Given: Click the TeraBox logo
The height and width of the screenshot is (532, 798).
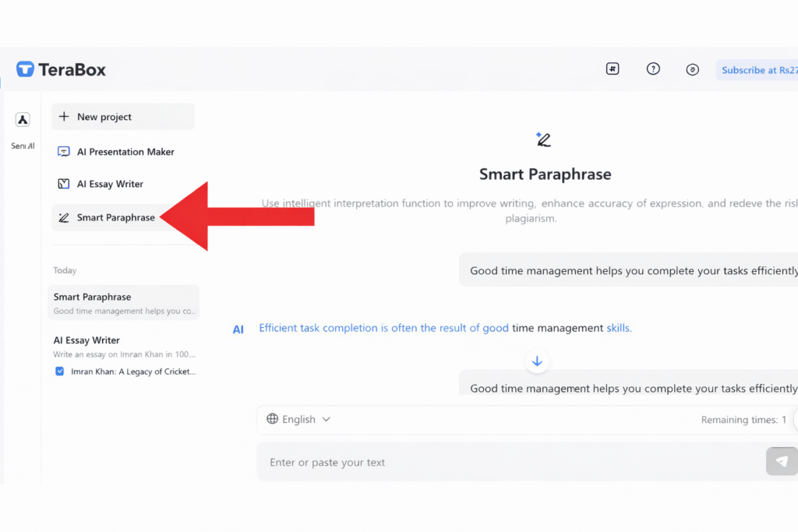Looking at the screenshot, I should pyautogui.click(x=61, y=70).
